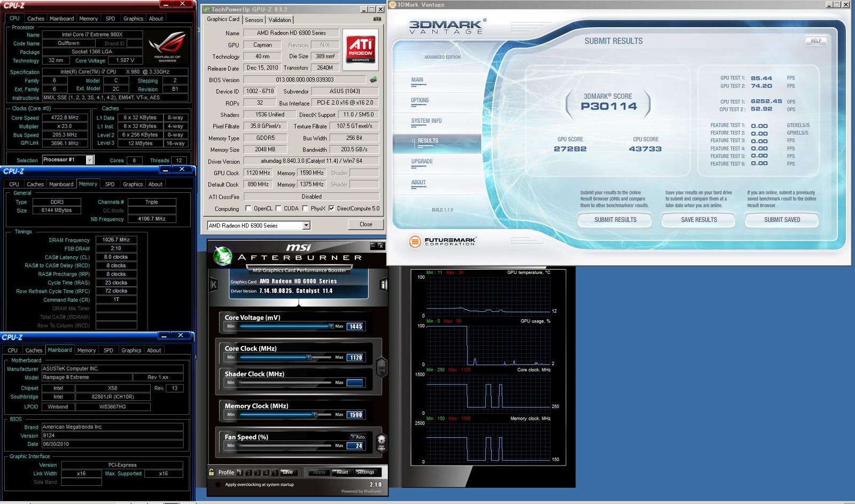Click the Core/Shader clock Link button
The height and width of the screenshot is (504, 855).
click(x=381, y=367)
